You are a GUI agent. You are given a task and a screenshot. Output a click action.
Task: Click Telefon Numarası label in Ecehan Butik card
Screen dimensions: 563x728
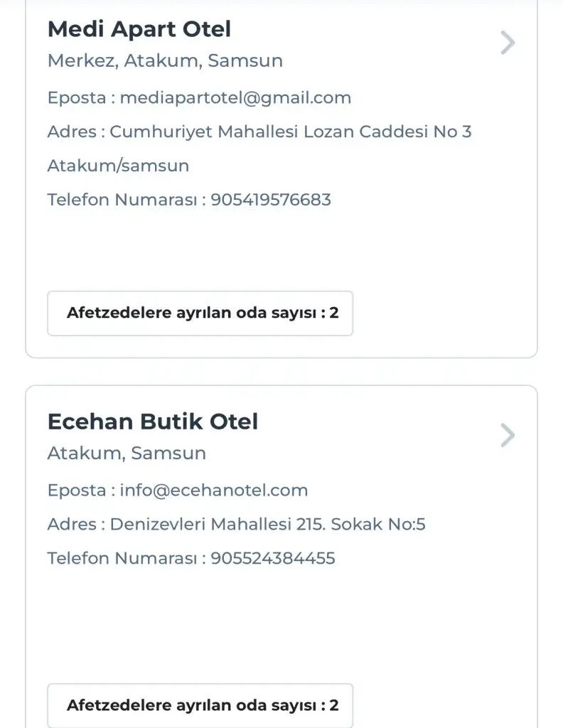click(125, 558)
